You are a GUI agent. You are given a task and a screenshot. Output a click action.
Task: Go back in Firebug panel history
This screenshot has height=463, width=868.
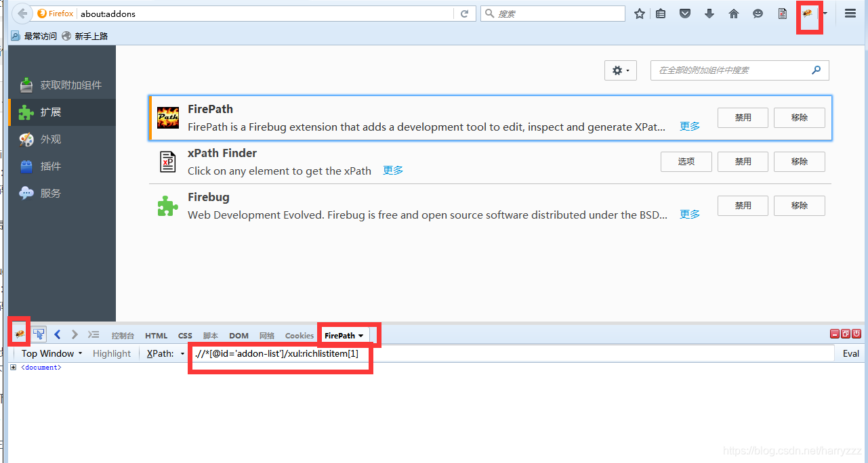(58, 334)
